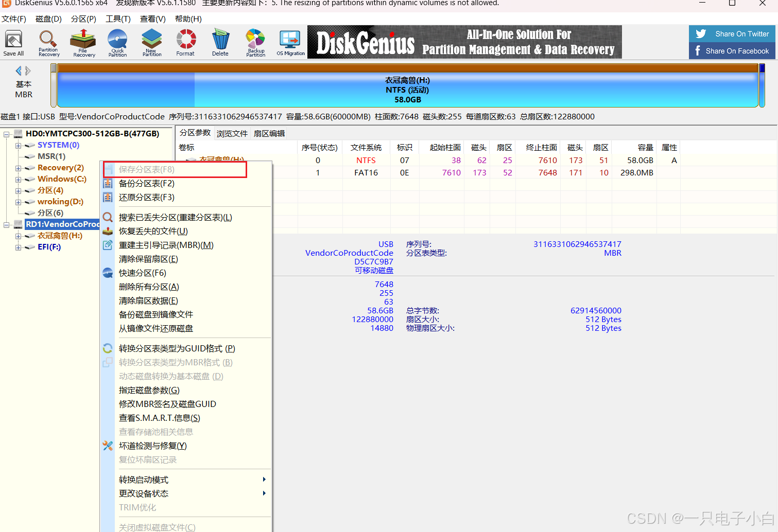778x532 pixels.
Task: Switch to 扇区编辑 tab
Action: [269, 134]
